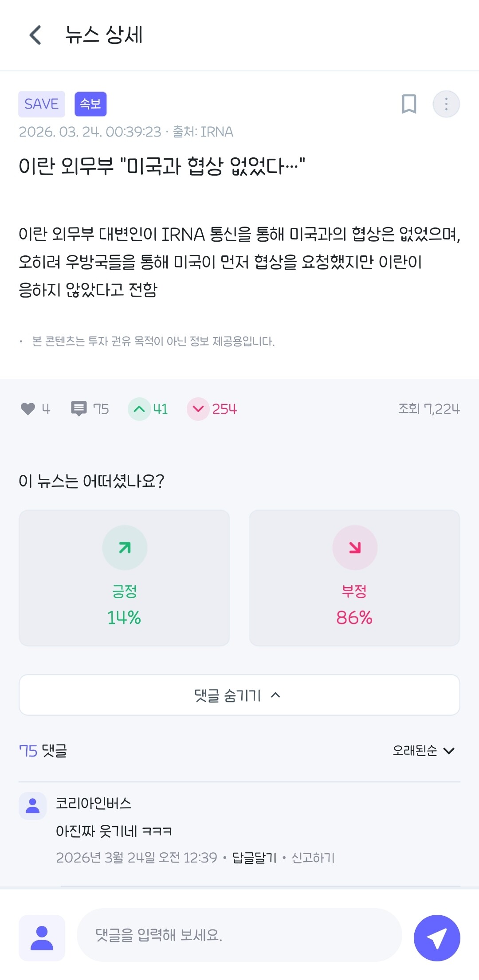Viewport: 479px width, 980px height.
Task: Tap 코리아인버스 commenter avatar
Action: (32, 805)
